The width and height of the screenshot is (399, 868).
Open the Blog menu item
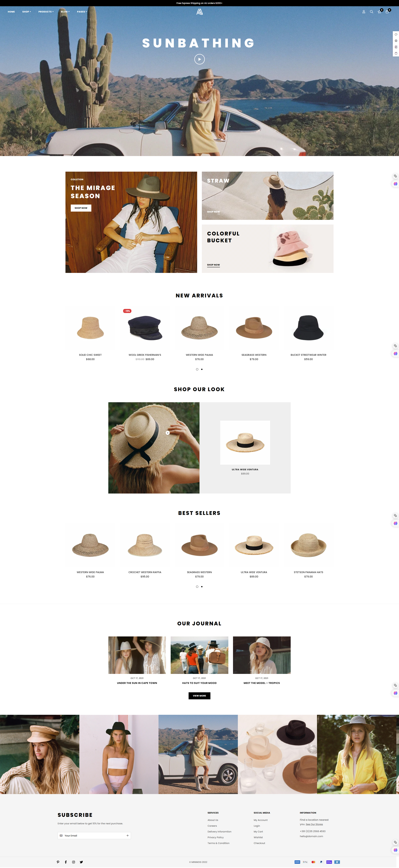point(65,12)
